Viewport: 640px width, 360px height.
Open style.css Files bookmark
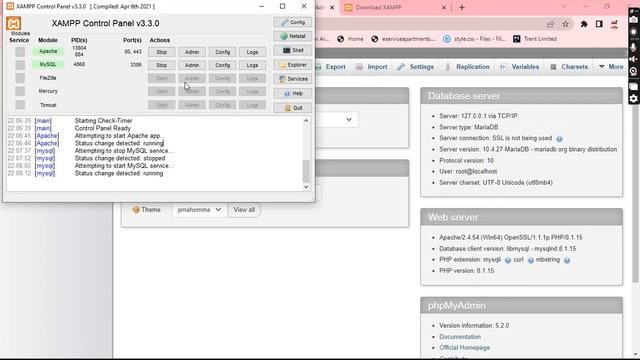coord(474,39)
